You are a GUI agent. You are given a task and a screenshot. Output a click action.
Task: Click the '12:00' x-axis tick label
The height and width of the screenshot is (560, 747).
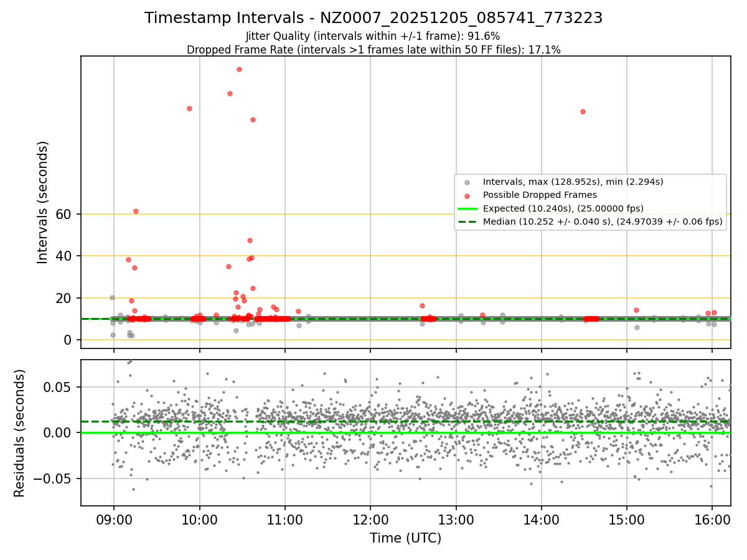[x=370, y=520]
